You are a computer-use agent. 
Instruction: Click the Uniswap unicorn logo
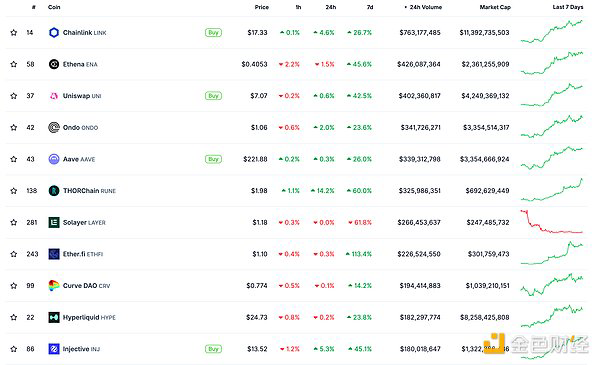click(x=54, y=96)
